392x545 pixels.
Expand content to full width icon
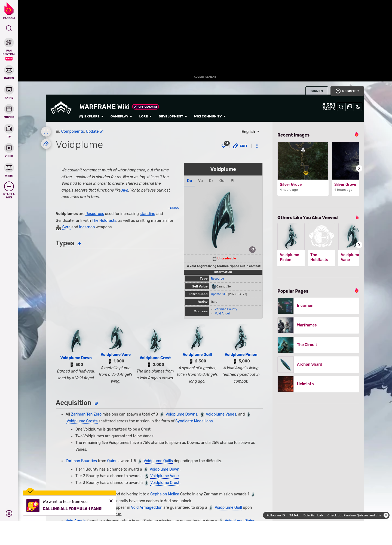(46, 132)
